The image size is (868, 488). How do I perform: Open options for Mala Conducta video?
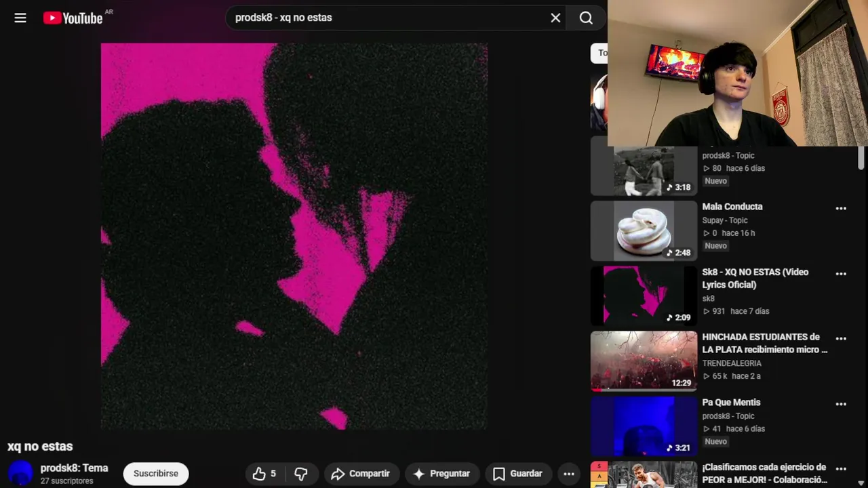[841, 209]
